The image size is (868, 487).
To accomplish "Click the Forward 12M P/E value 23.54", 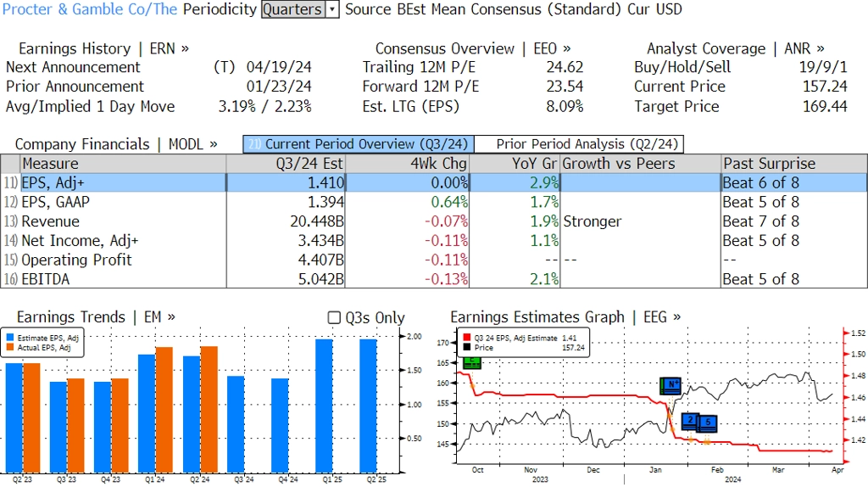I will click(x=565, y=87).
